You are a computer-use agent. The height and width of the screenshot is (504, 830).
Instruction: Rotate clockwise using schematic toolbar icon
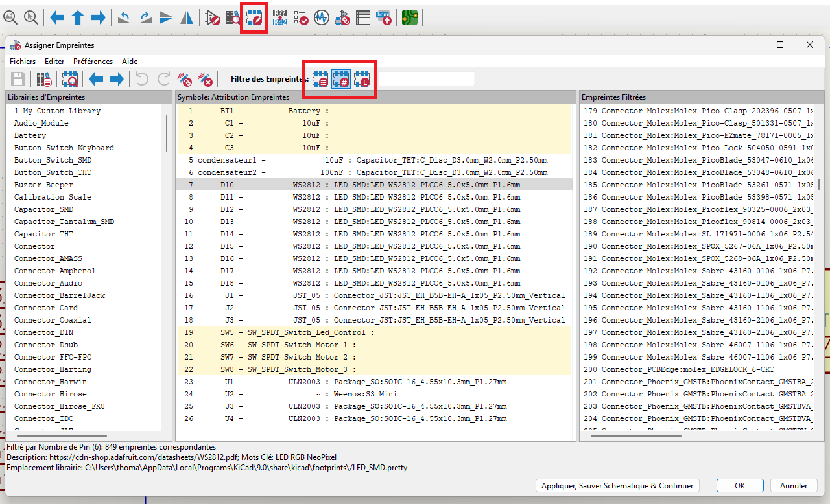(145, 18)
